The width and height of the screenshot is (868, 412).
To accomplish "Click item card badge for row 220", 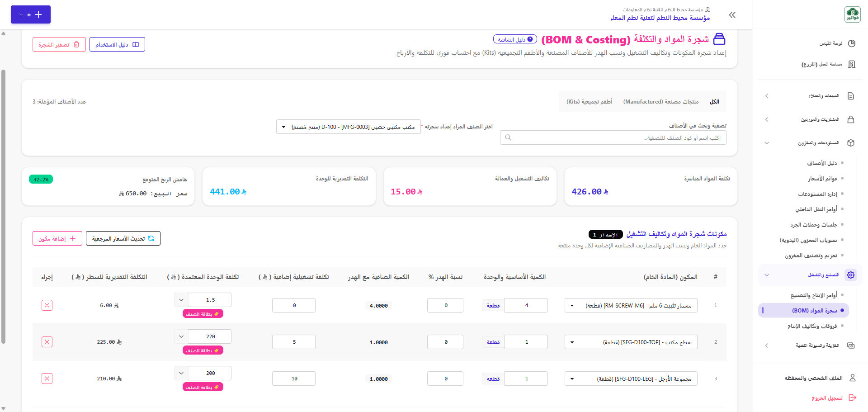I will (x=203, y=350).
